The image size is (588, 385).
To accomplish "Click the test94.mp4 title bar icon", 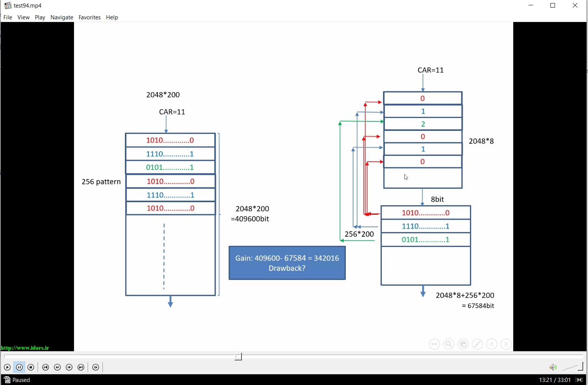I will tap(8, 6).
